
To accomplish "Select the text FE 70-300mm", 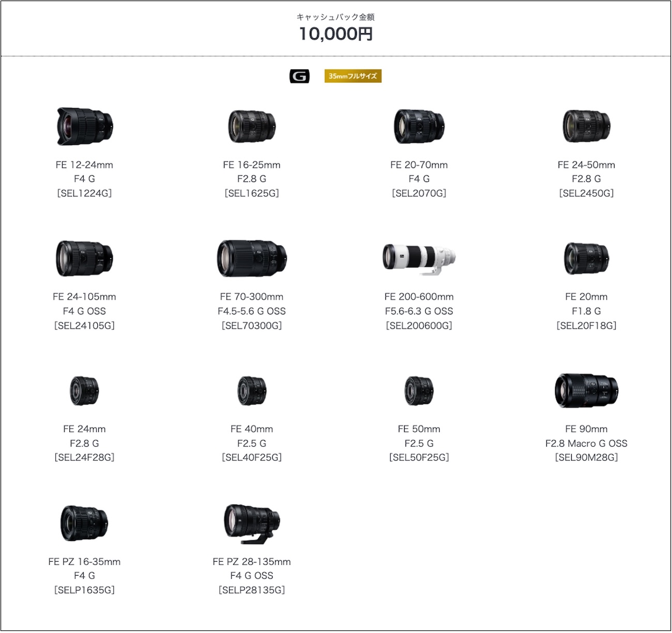I will pyautogui.click(x=252, y=297).
